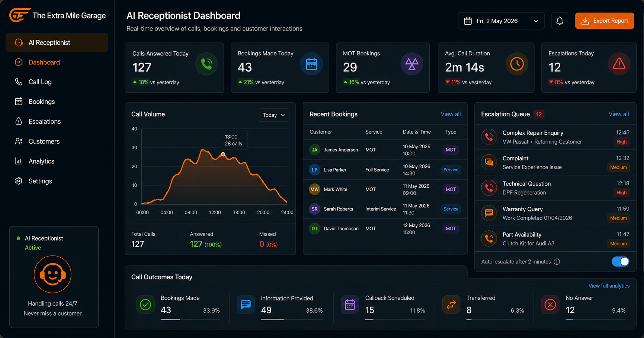644x338 pixels.
Task: Open notifications with the bell icon
Action: pyautogui.click(x=560, y=21)
